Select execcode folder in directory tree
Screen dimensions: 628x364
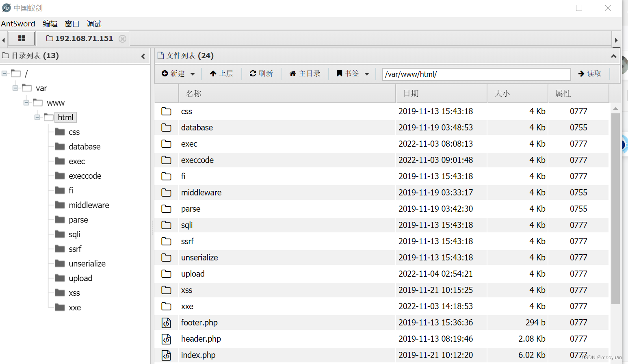tap(85, 176)
